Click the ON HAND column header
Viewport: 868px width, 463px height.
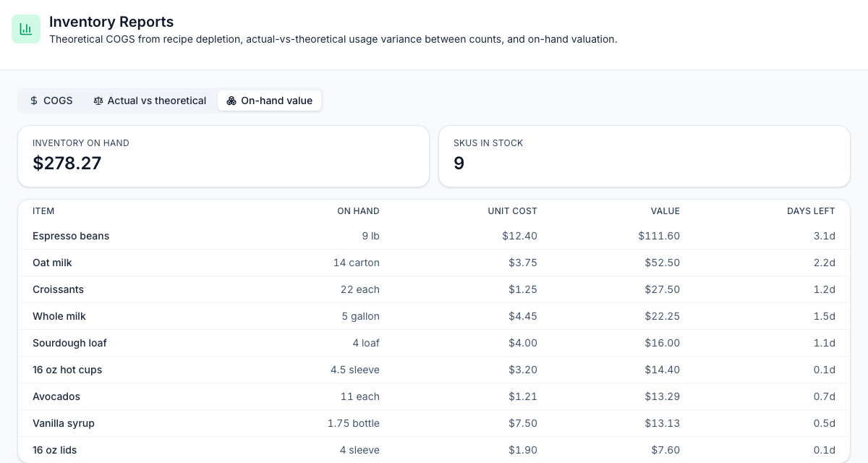tap(358, 211)
